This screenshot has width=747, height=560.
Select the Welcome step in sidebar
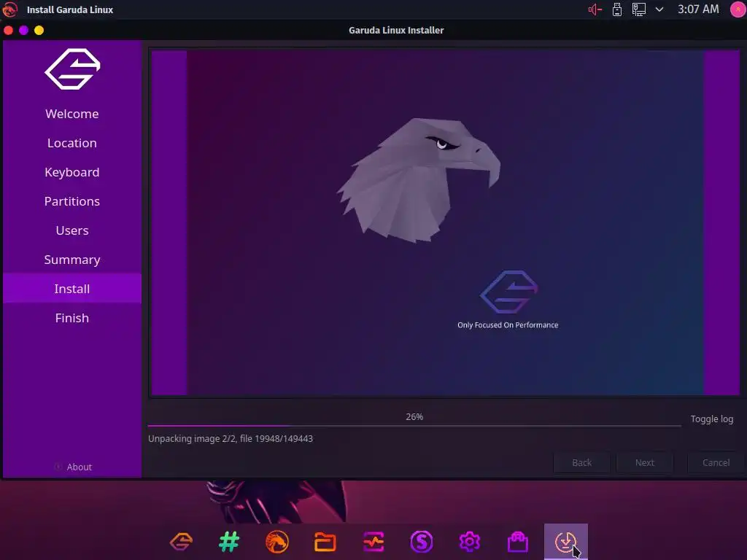pos(72,114)
